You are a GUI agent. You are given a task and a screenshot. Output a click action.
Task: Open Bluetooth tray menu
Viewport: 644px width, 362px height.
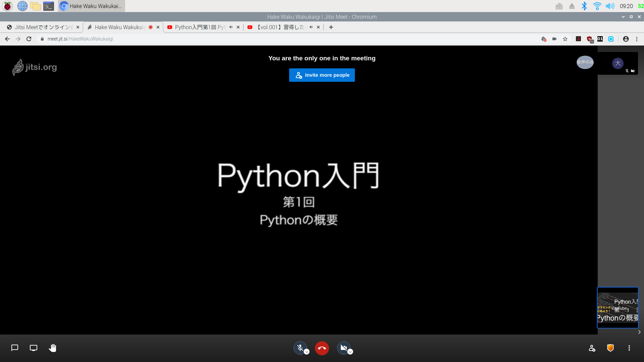(x=584, y=6)
